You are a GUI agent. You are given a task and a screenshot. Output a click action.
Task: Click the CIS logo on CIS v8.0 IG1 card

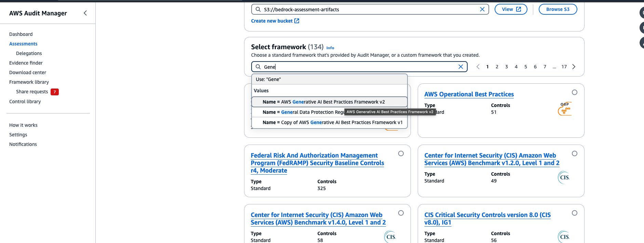click(x=564, y=237)
